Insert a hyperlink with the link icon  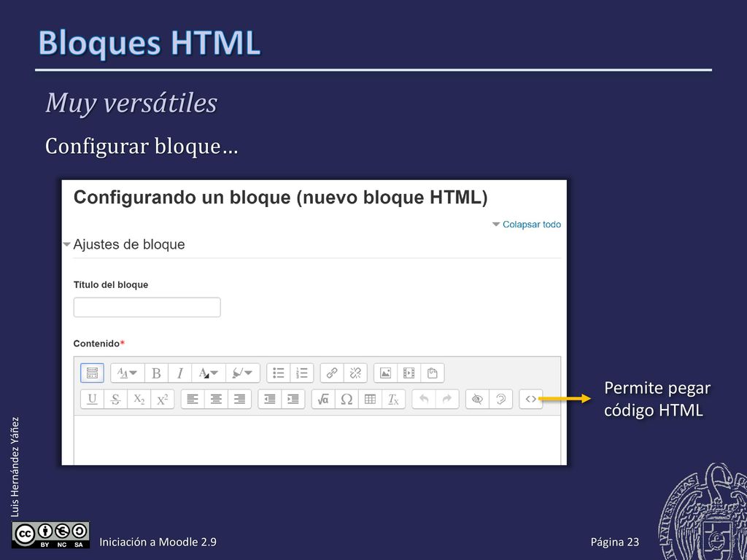pos(332,373)
